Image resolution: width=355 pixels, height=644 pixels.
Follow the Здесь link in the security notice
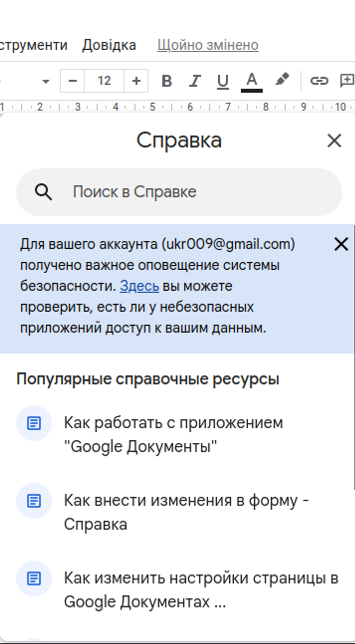(139, 286)
